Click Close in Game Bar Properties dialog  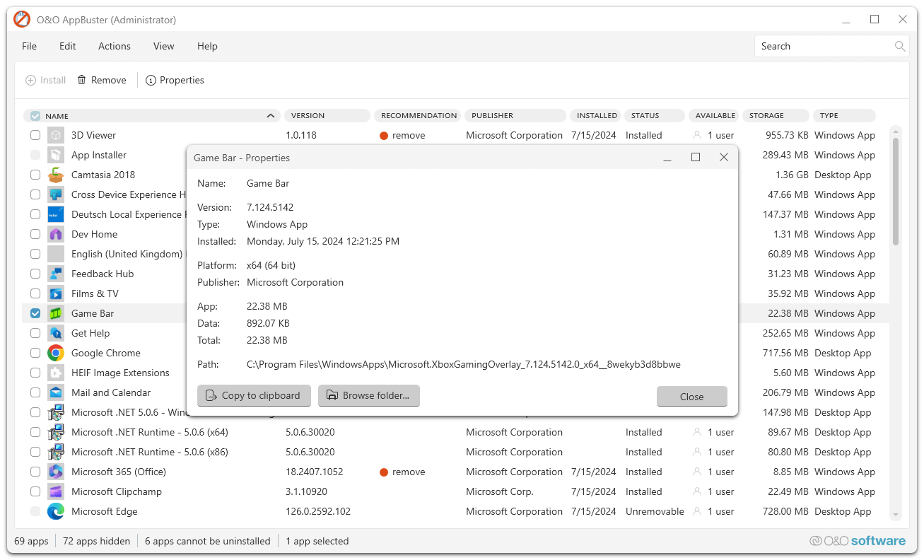tap(691, 397)
